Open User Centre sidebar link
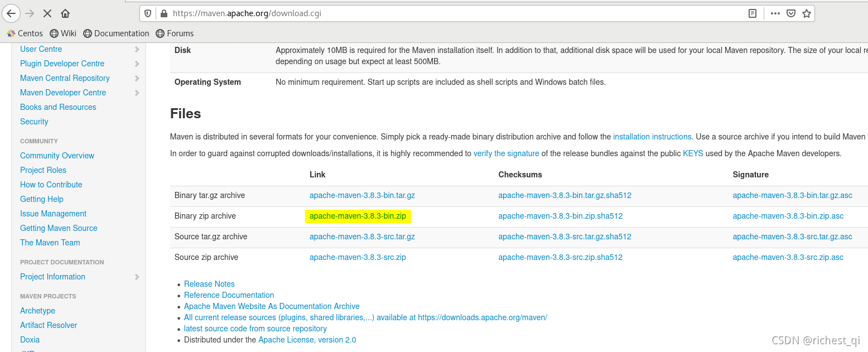868x352 pixels. click(41, 49)
